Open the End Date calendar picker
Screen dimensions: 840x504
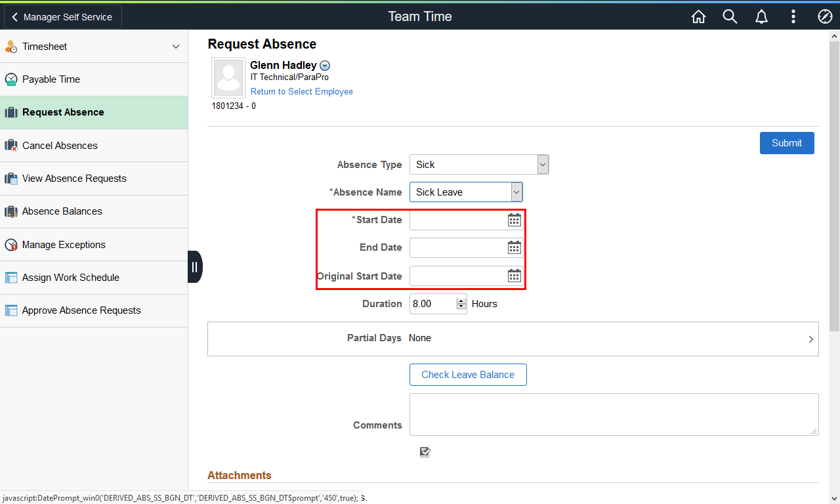click(514, 247)
